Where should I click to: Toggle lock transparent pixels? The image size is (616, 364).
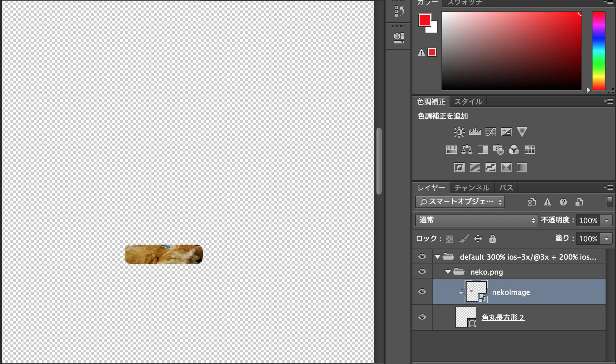pos(449,239)
